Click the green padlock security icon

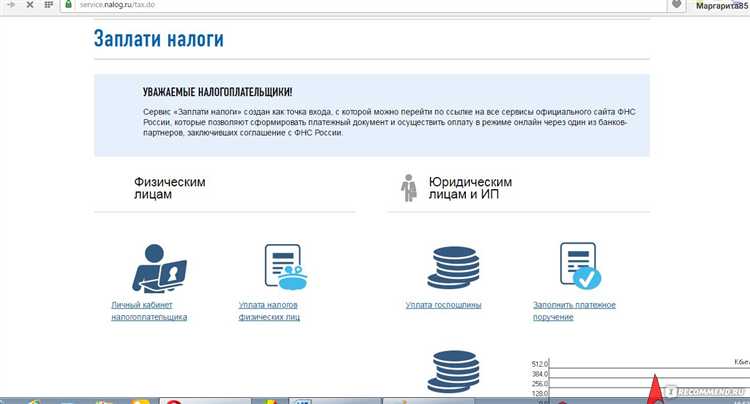(68, 5)
